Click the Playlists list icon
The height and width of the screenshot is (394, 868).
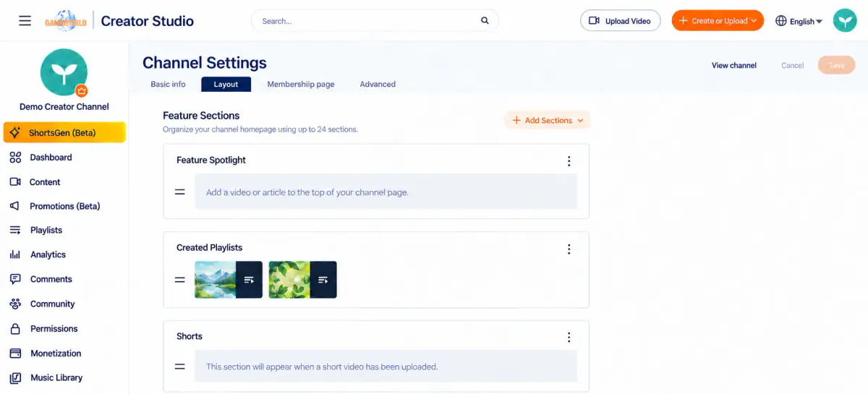point(15,230)
